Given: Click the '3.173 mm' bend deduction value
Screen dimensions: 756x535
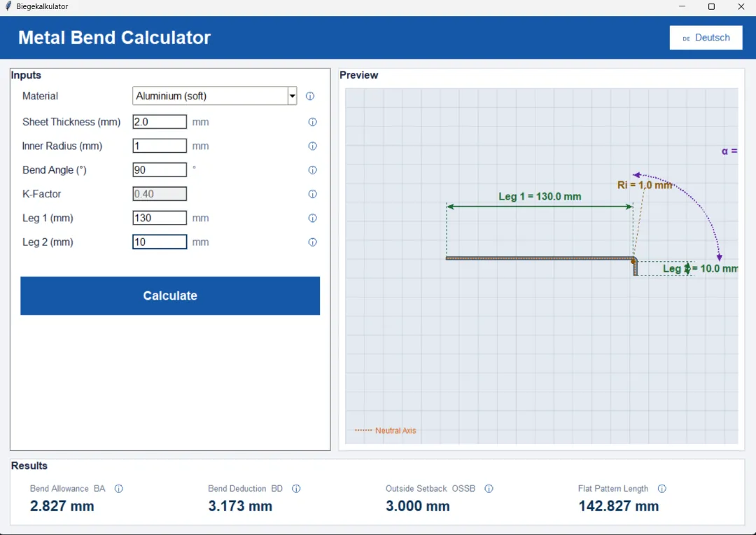Looking at the screenshot, I should (240, 506).
